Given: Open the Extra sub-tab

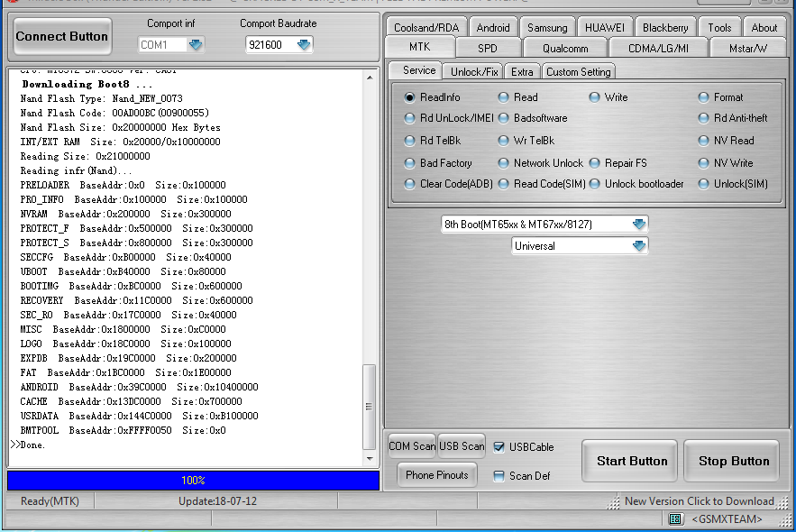Looking at the screenshot, I should point(522,71).
